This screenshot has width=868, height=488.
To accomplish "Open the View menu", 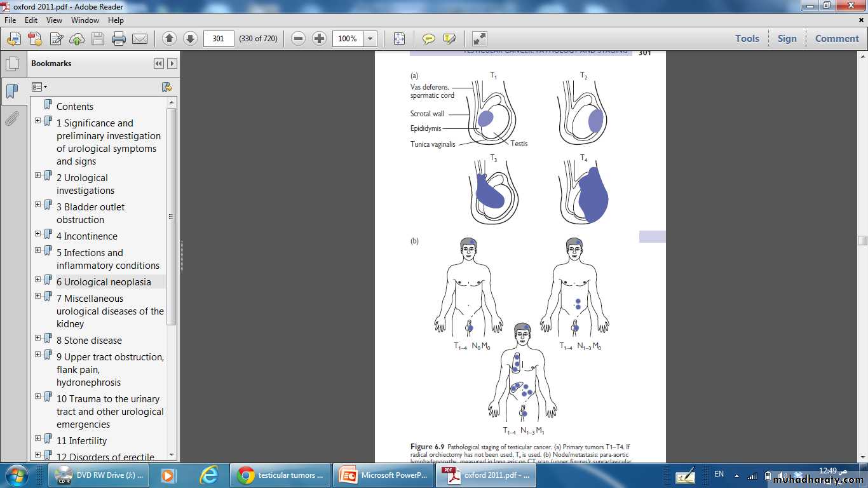I will coord(54,20).
